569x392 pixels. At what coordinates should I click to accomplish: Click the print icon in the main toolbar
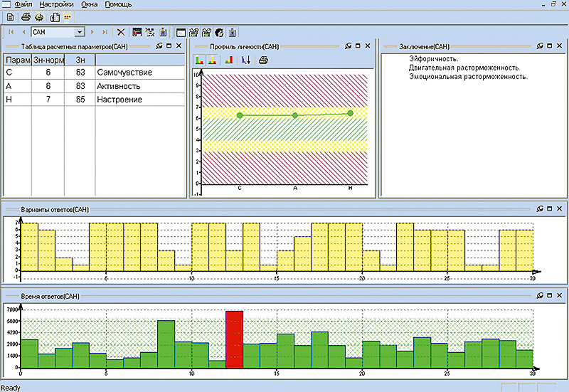(x=26, y=17)
